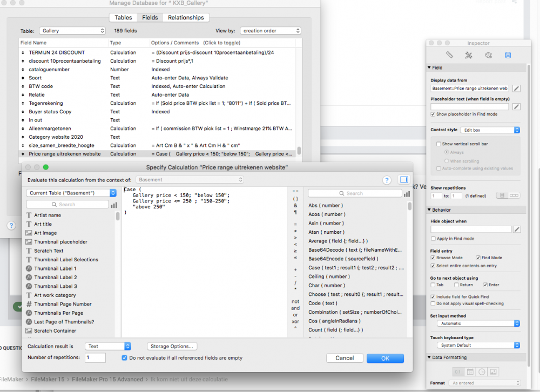Click the help question mark in calculation dialog
The height and width of the screenshot is (392, 540).
pyautogui.click(x=387, y=180)
